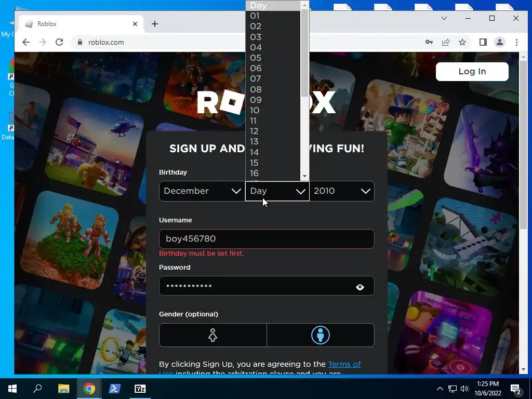Close the Roblox tab

tap(135, 24)
